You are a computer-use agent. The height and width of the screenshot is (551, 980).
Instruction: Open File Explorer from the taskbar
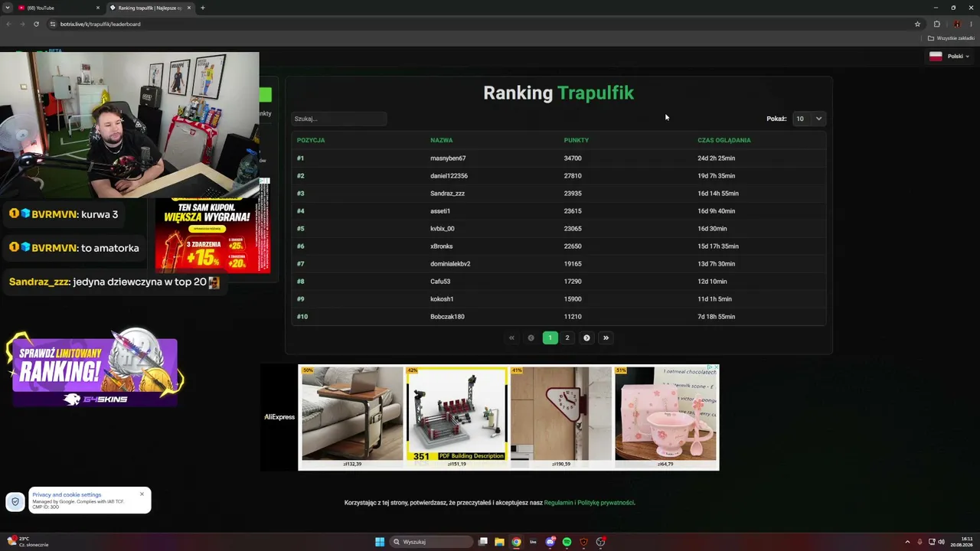(499, 542)
